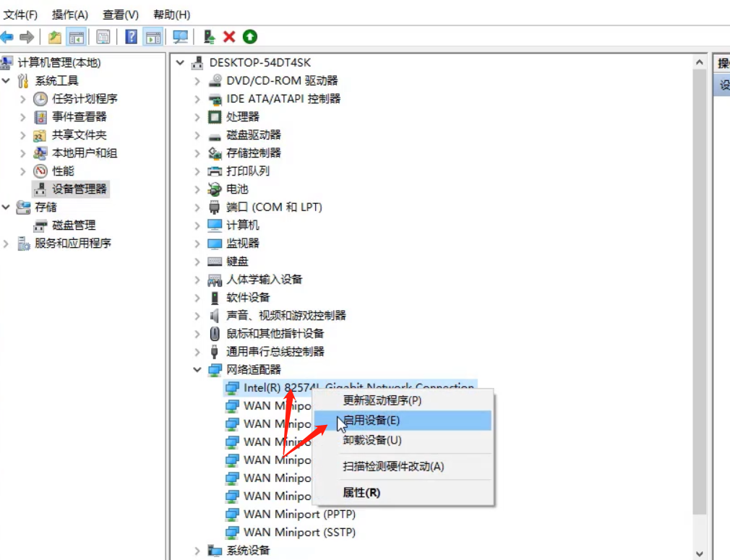The image size is (730, 560).
Task: Collapse the 网络适配器 tree node
Action: click(x=196, y=369)
